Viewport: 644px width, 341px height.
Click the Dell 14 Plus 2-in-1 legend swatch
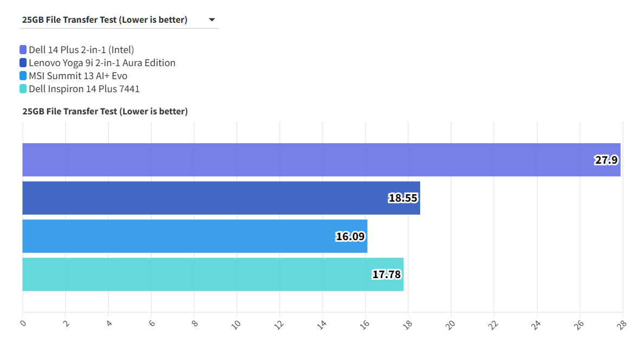point(23,50)
